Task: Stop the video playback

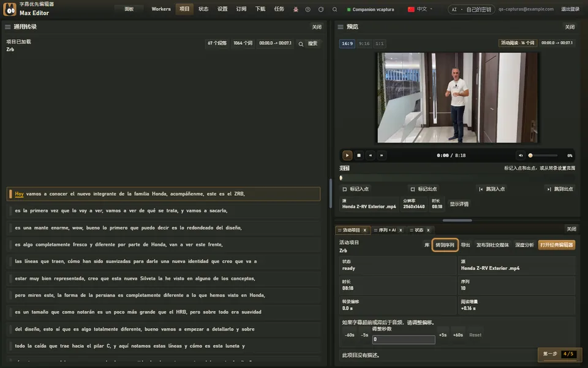Action: pyautogui.click(x=359, y=155)
